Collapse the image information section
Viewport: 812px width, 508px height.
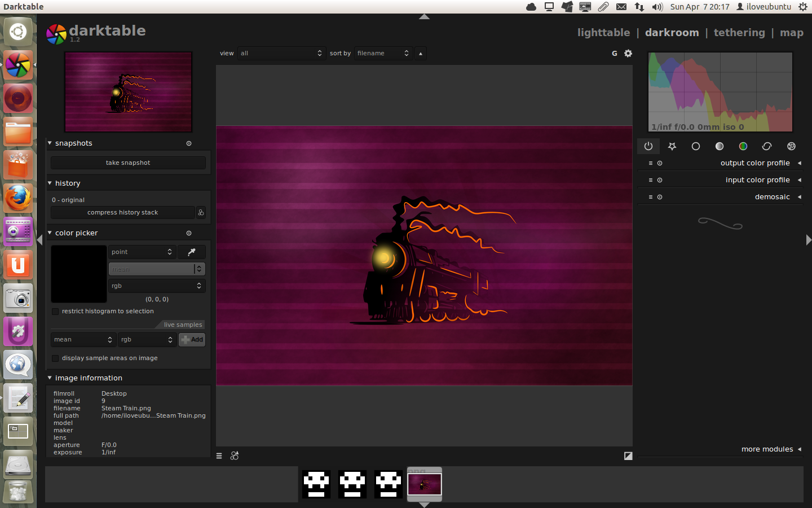(x=50, y=378)
